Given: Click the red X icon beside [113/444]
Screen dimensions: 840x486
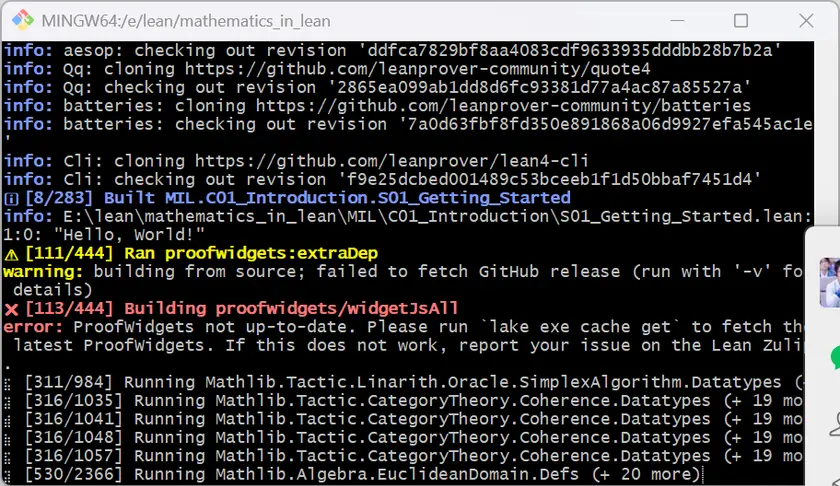Looking at the screenshot, I should (11, 308).
